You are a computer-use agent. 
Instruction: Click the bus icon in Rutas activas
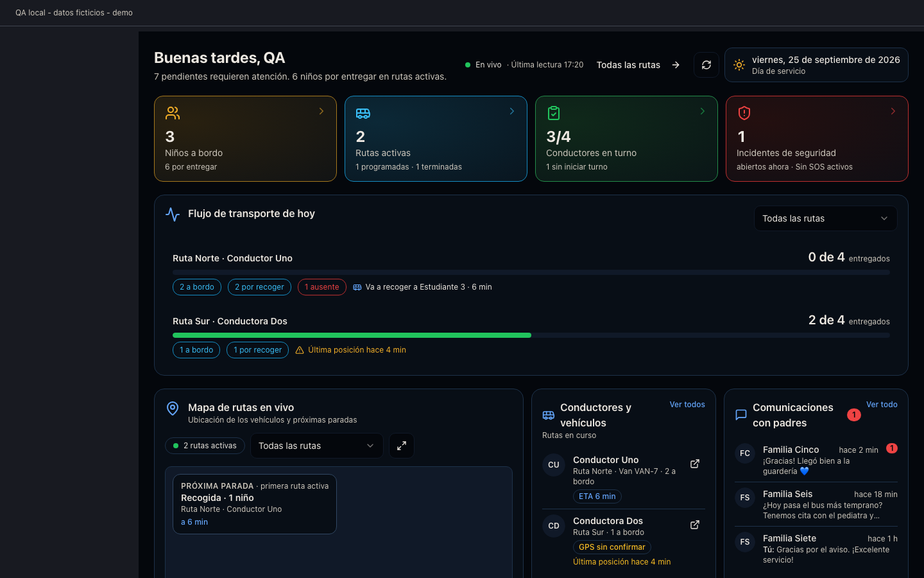click(363, 113)
